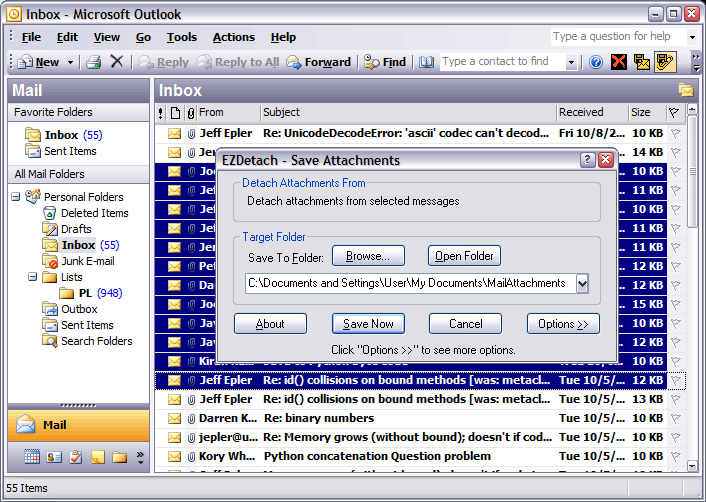Screen dimensions: 706x502
Task: Click the Find toolbar button
Action: tap(385, 62)
